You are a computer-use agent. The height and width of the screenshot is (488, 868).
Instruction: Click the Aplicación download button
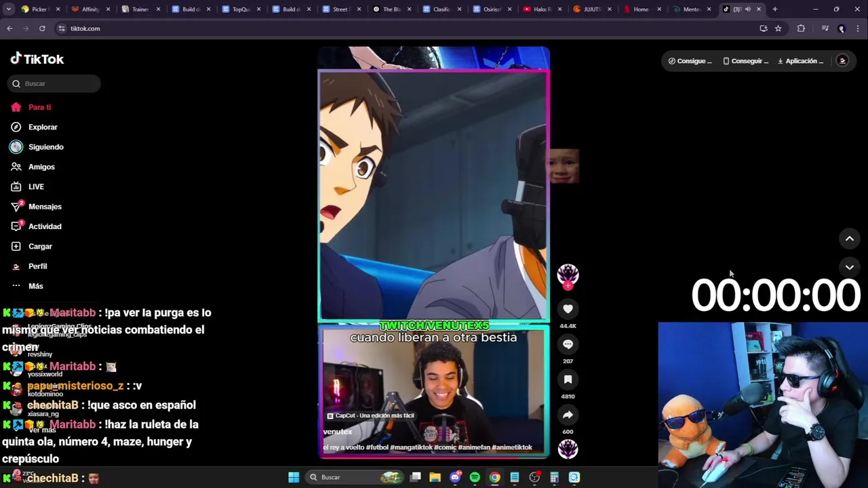(x=800, y=61)
